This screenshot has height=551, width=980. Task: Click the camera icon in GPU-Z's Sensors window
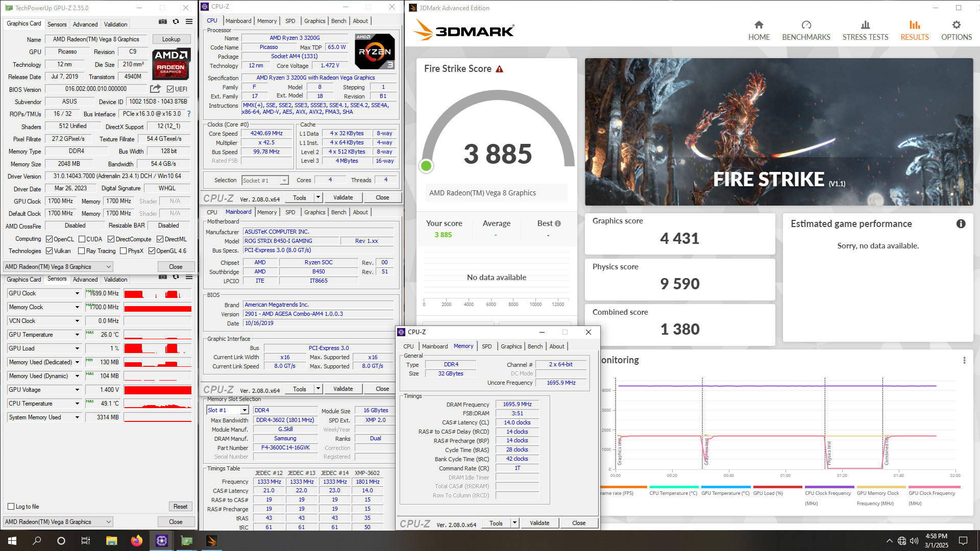coord(162,277)
